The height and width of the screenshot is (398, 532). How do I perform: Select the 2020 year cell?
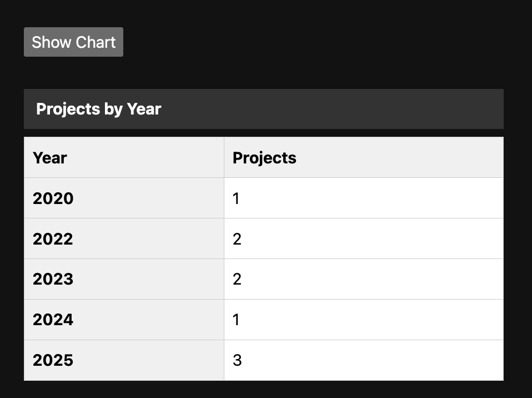[x=53, y=198]
